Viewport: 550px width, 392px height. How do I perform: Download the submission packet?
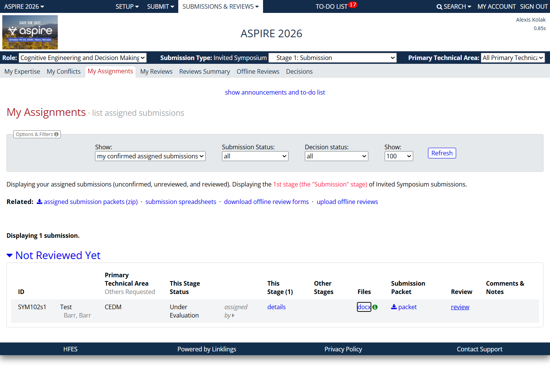point(404,307)
